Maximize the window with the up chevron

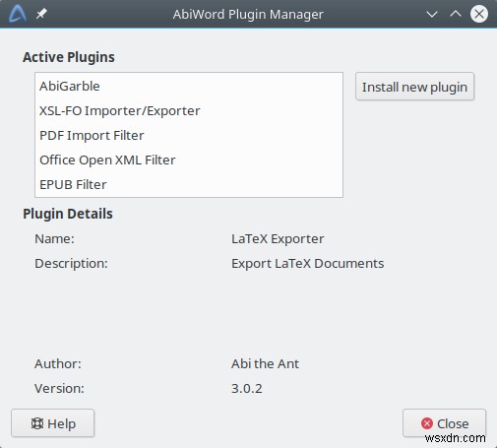point(456,14)
